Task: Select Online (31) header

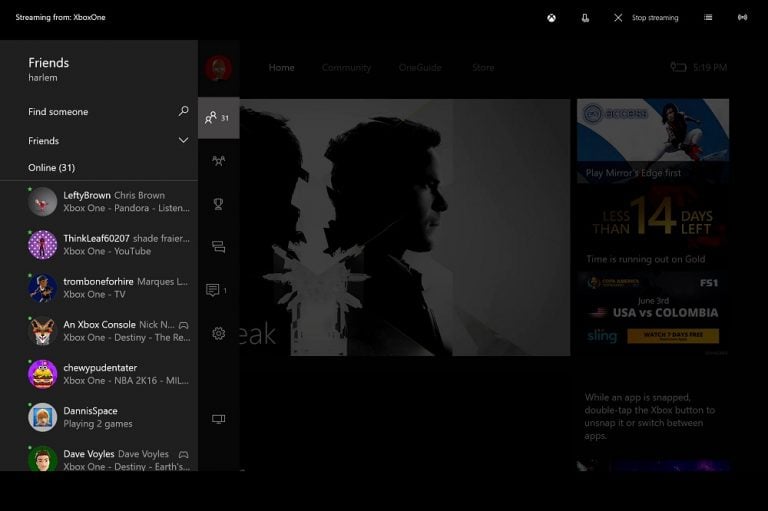Action: coord(51,168)
